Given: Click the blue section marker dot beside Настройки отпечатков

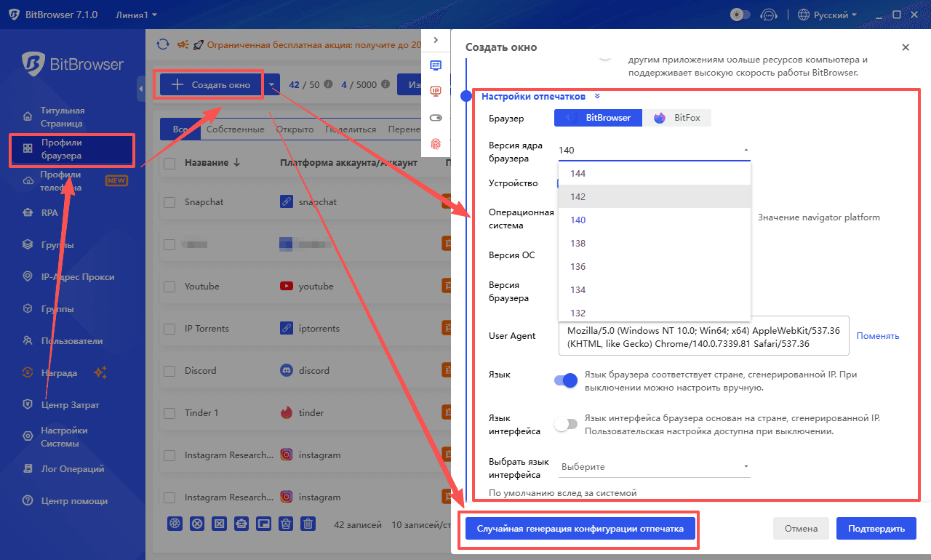Looking at the screenshot, I should [x=467, y=96].
